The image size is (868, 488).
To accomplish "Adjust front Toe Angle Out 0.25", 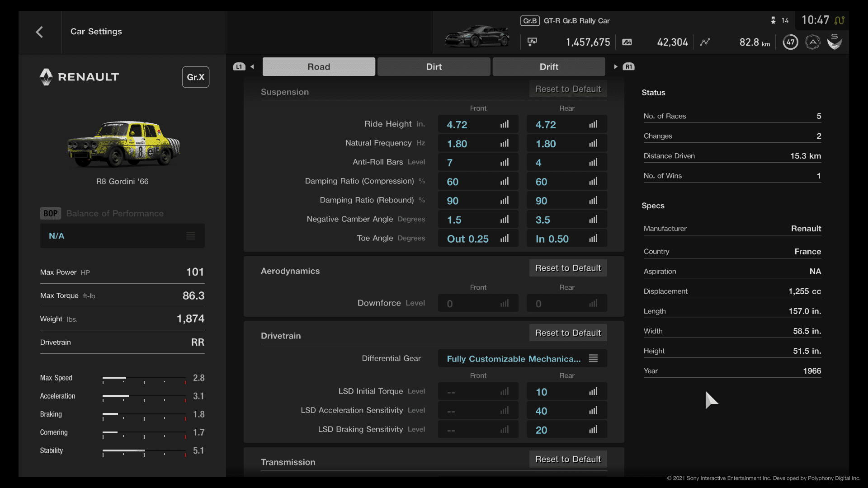I will tap(478, 239).
